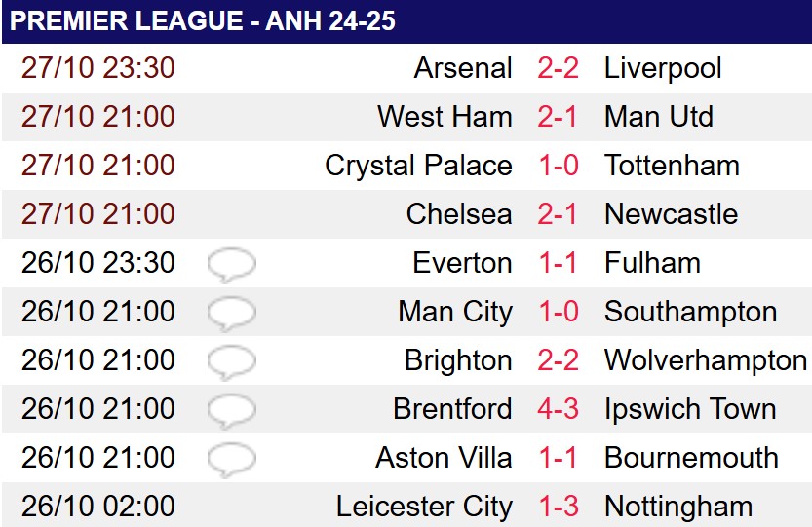
Task: Click the Everton 1-1 Fulham score
Action: (x=558, y=262)
